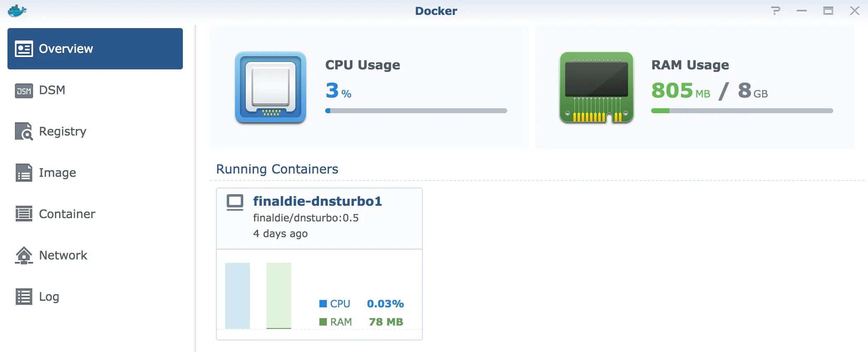Click the container monitor icon
Viewport: 868px width, 352px height.
235,202
